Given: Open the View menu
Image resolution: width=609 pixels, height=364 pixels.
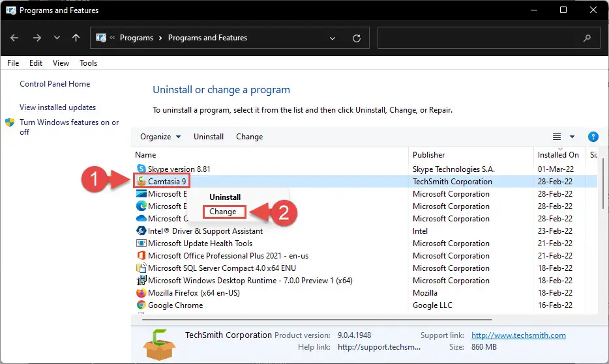Looking at the screenshot, I should coord(61,63).
